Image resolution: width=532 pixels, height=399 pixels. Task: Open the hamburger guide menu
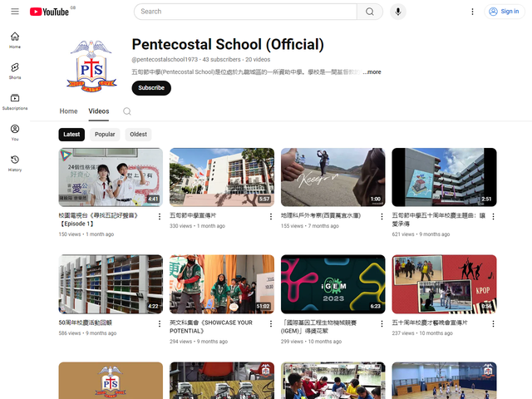click(x=15, y=12)
